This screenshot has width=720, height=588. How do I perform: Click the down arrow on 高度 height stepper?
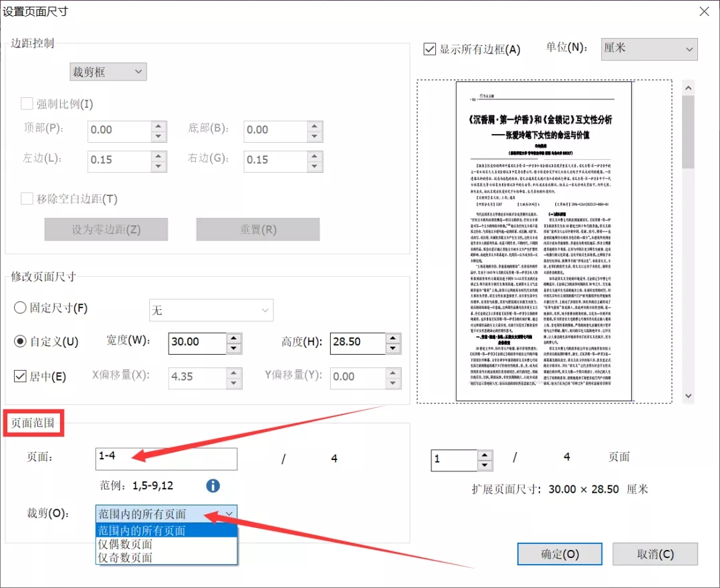(393, 347)
